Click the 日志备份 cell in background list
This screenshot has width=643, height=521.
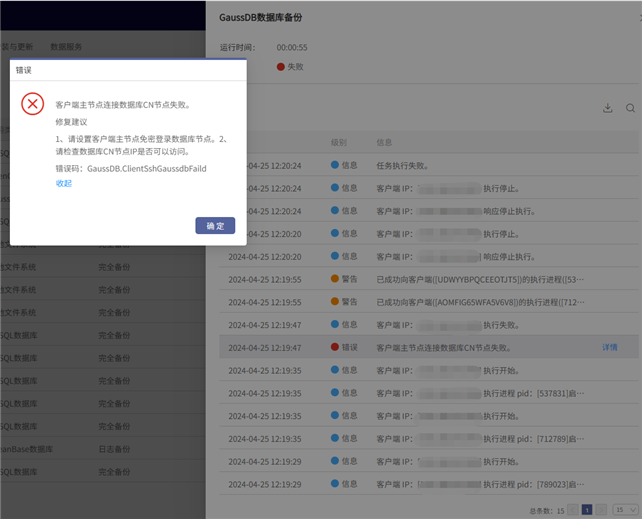coord(114,449)
